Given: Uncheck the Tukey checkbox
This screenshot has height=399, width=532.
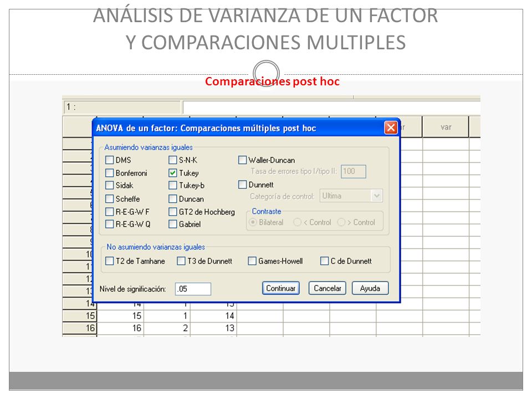Looking at the screenshot, I should click(x=173, y=173).
